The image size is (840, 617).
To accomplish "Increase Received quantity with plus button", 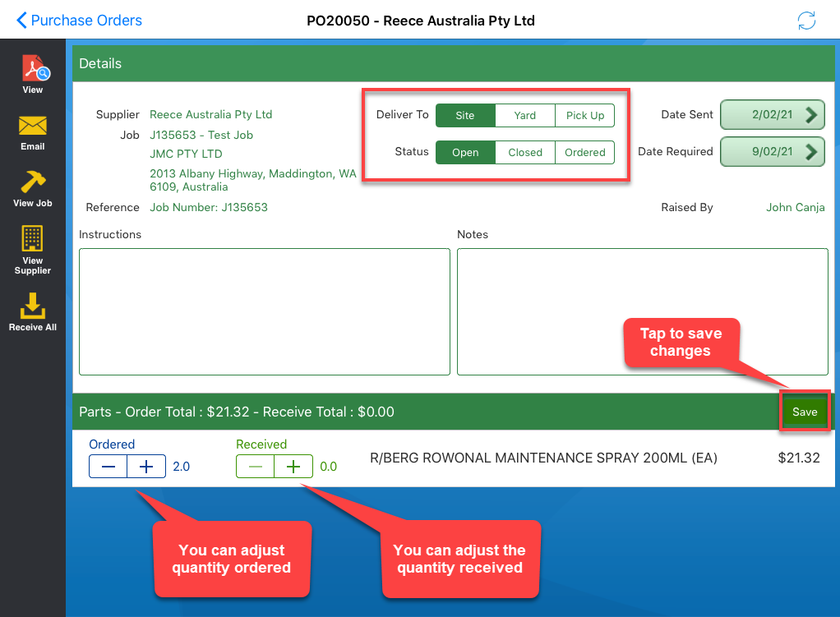I will tap(293, 467).
